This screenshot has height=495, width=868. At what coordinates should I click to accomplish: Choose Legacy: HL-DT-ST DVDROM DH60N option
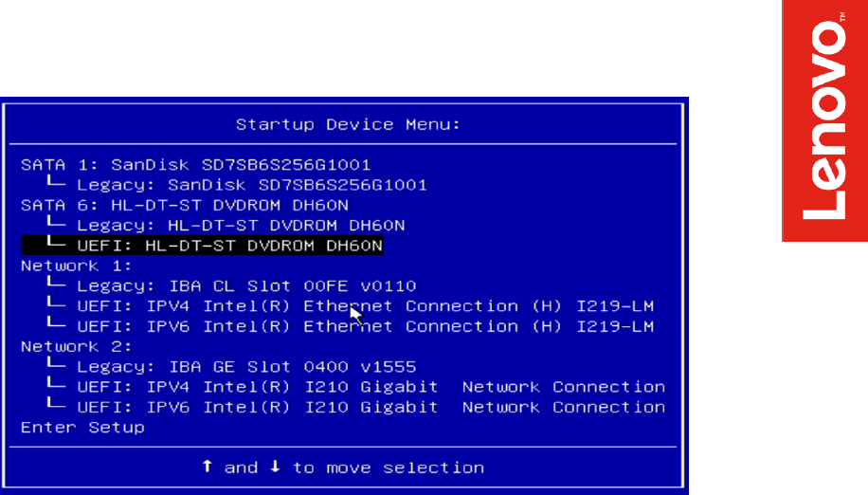pos(241,225)
